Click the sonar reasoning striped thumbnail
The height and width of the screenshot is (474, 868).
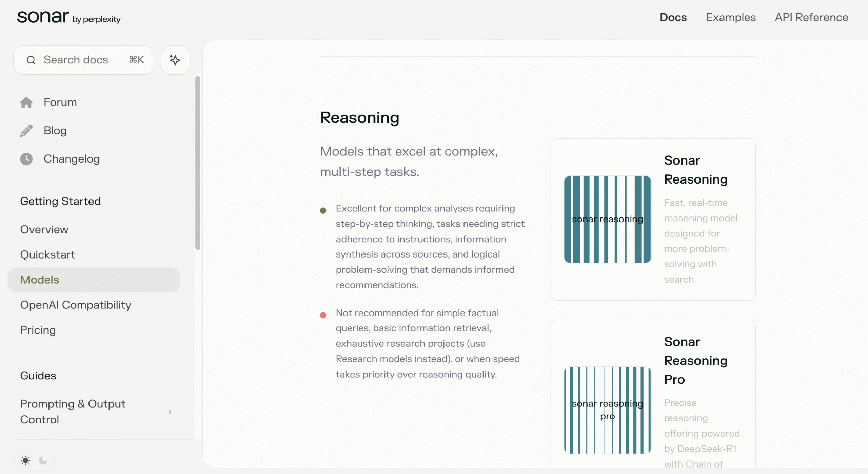click(x=607, y=219)
